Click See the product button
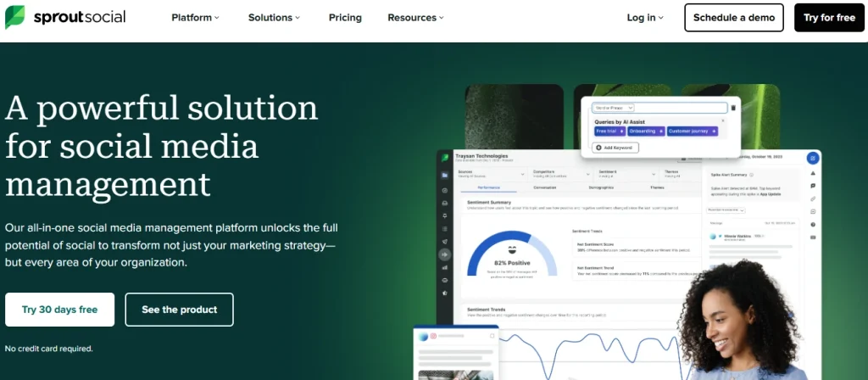 click(180, 310)
